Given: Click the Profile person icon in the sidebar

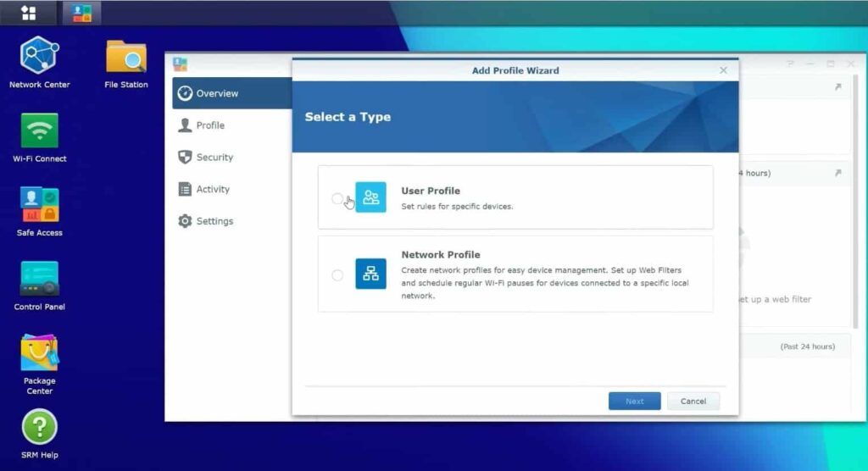Looking at the screenshot, I should [185, 125].
